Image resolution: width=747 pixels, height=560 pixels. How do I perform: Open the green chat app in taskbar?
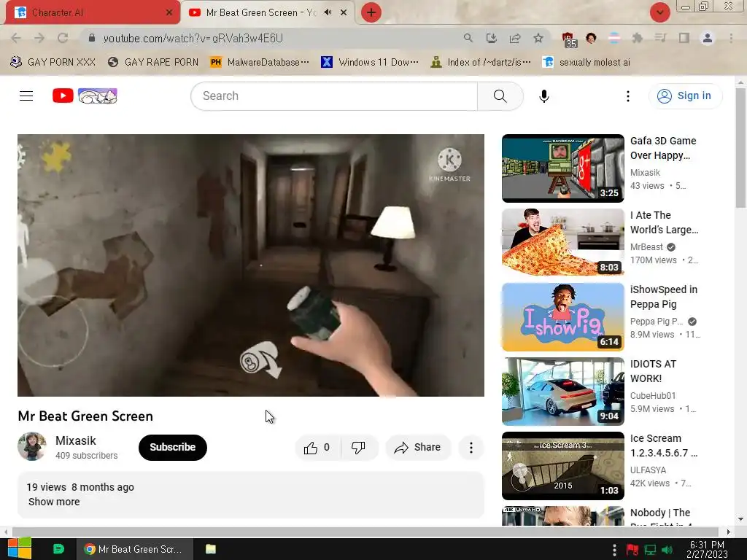coord(58,549)
